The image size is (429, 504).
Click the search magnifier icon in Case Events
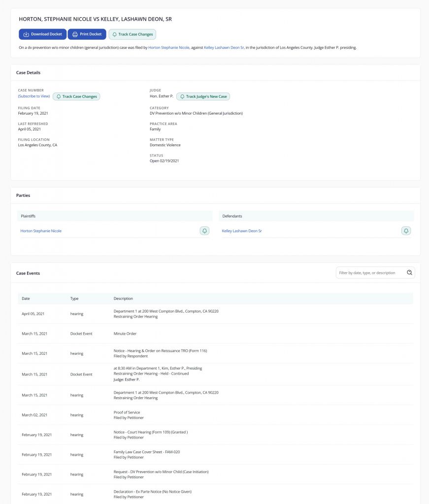pyautogui.click(x=409, y=273)
